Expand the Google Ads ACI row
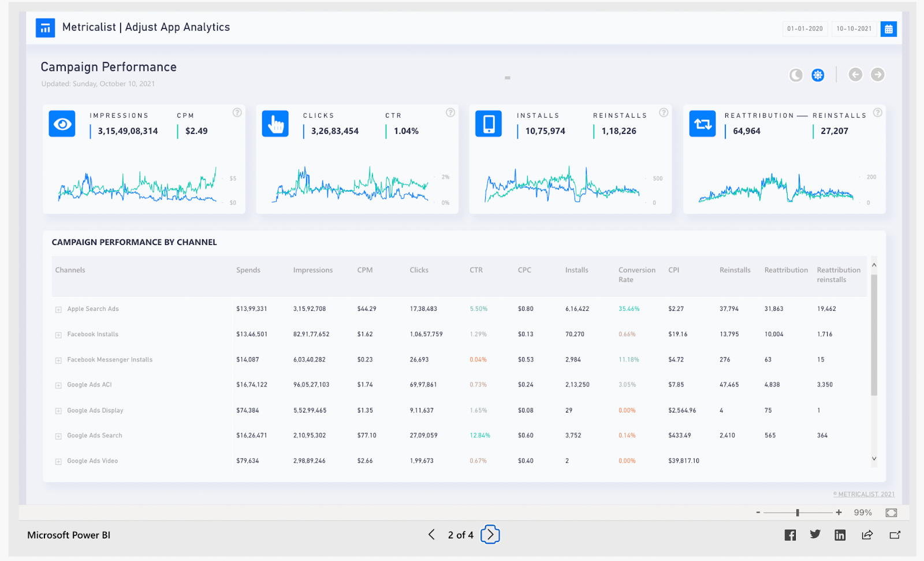This screenshot has width=924, height=561. tap(58, 384)
